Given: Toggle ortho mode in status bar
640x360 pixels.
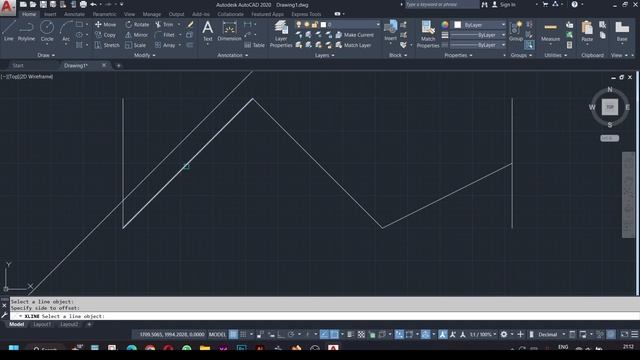Looking at the screenshot, I should 281,335.
